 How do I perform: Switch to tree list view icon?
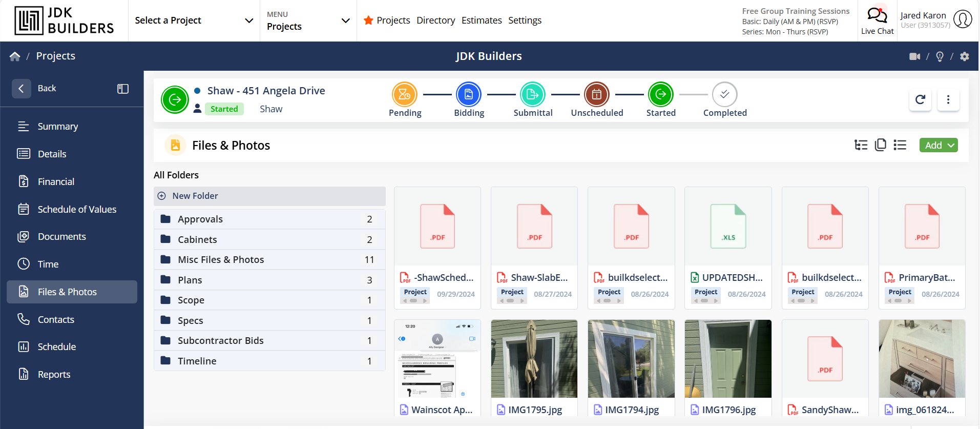tap(861, 145)
